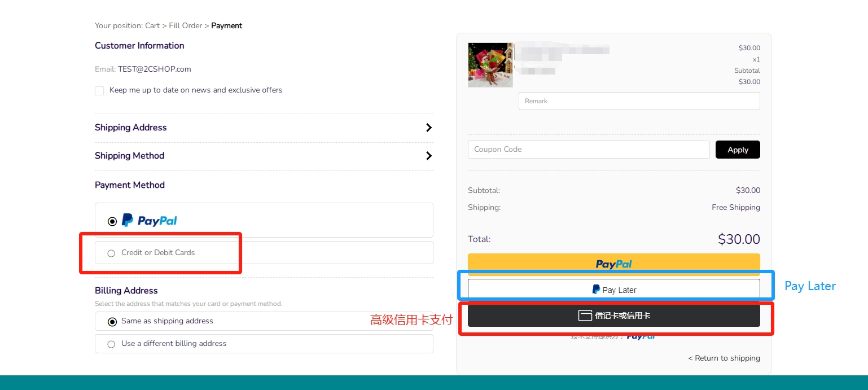Select Credit or Debit Cards radio option
The image size is (868, 390).
[x=111, y=253]
